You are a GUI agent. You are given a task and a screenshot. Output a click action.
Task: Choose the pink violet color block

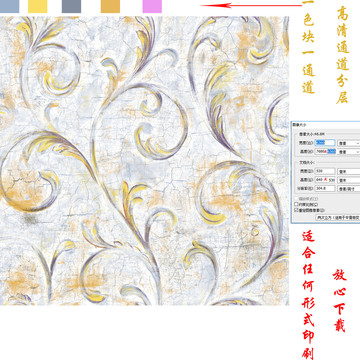tap(152, 6)
